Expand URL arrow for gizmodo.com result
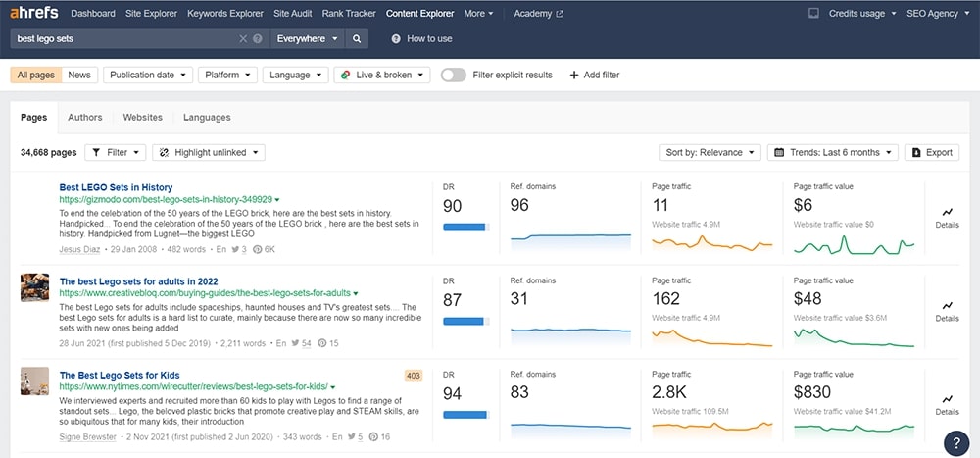This screenshot has height=458, width=980. pos(277,200)
